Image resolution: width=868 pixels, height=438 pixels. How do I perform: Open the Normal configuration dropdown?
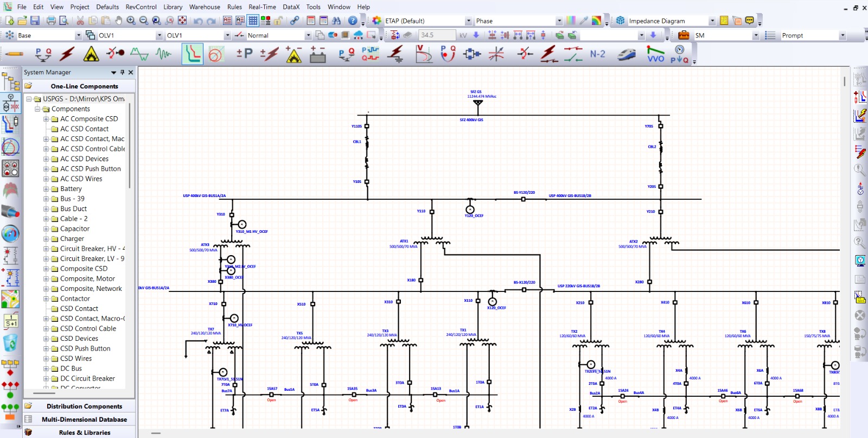308,35
